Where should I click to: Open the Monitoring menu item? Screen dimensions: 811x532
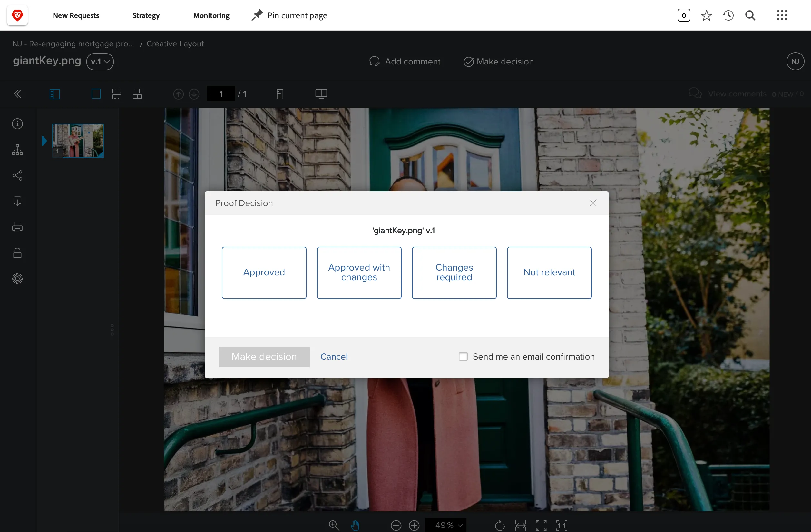(x=211, y=15)
